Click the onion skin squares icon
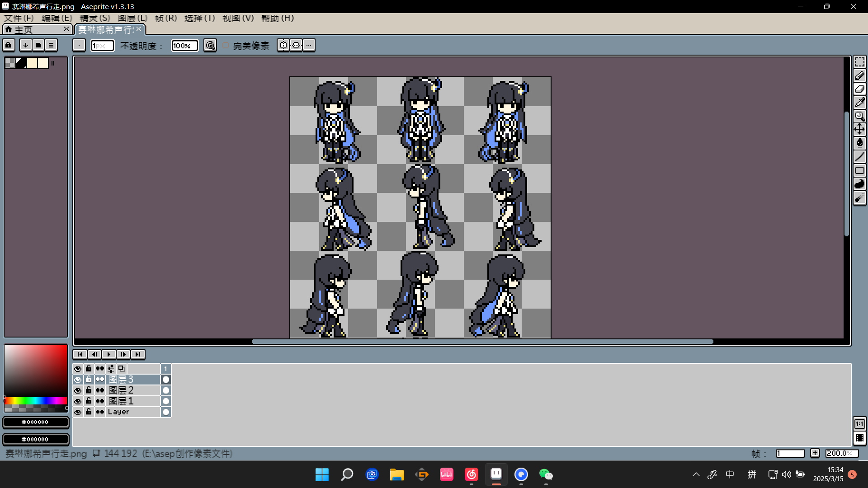This screenshot has height=488, width=868. [x=121, y=369]
